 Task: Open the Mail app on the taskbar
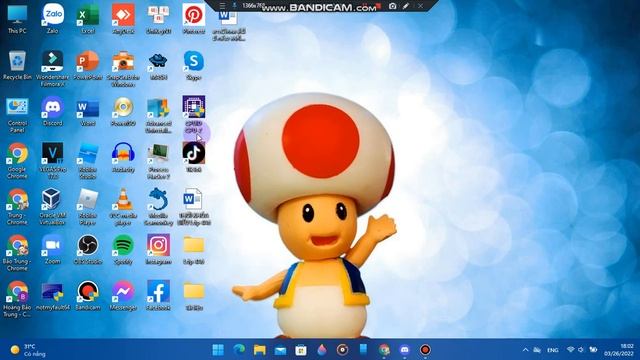click(280, 350)
